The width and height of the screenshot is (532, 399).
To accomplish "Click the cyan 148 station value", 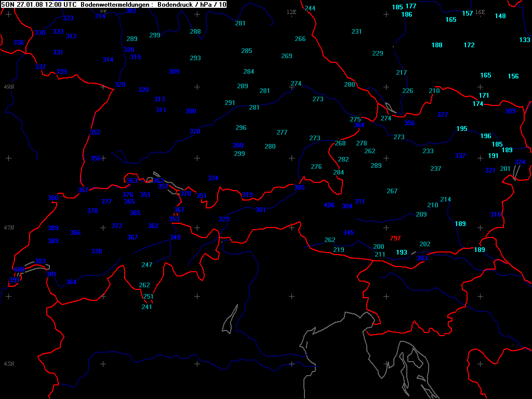I will 500,16.
